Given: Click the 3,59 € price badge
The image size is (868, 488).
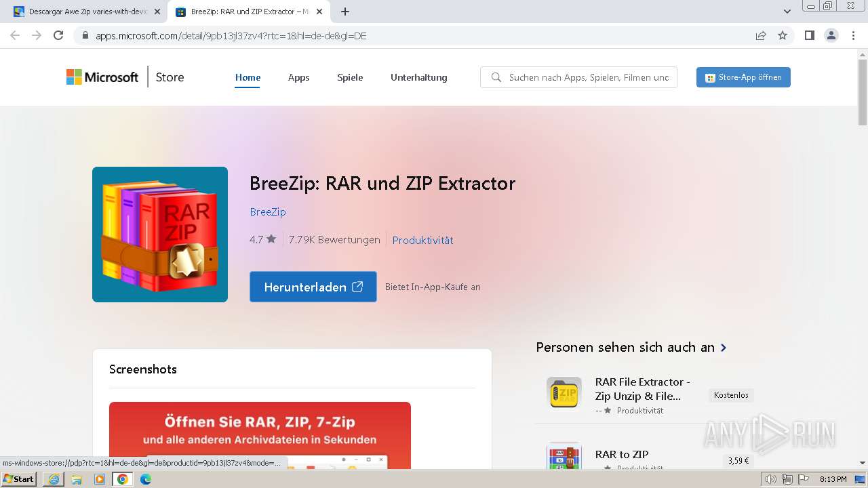Looking at the screenshot, I should point(738,461).
